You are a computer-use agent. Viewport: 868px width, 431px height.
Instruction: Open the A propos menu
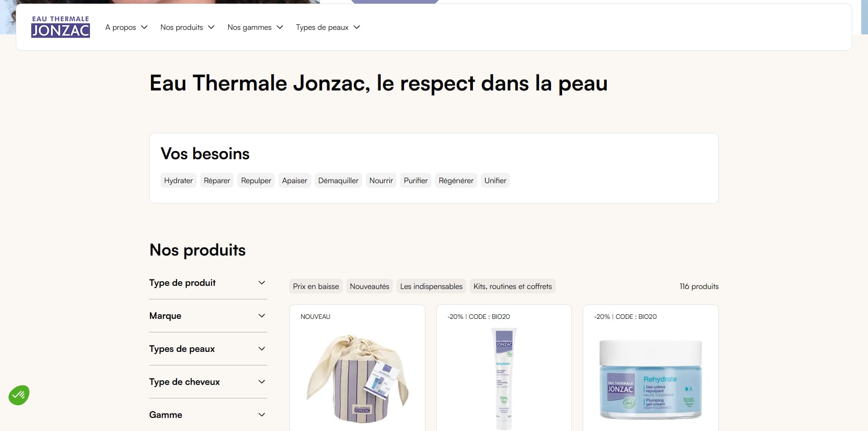click(126, 27)
